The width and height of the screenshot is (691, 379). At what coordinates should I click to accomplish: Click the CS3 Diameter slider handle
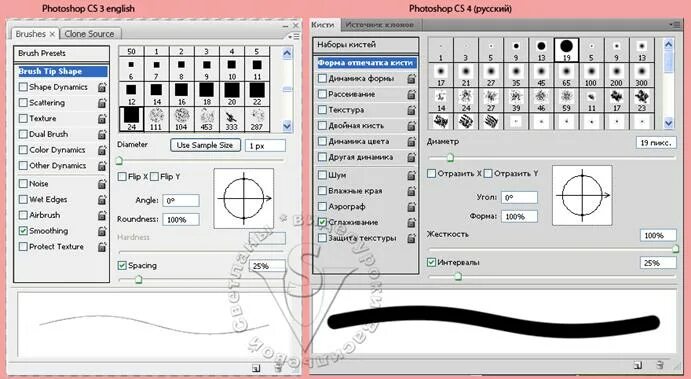(x=119, y=160)
